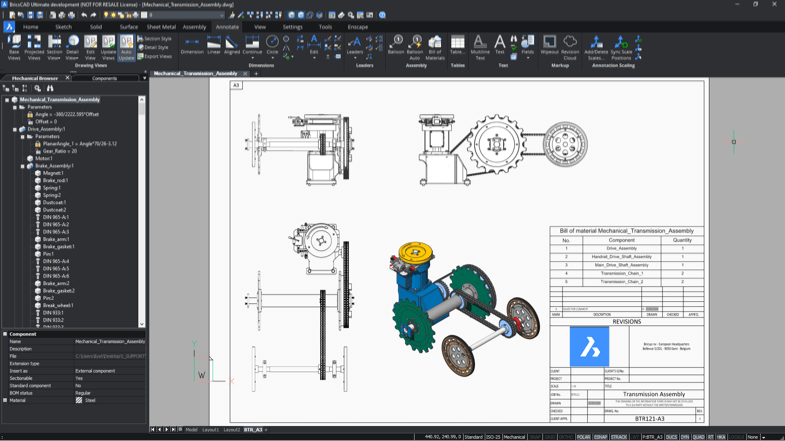Collapse the Drive_Assembly:1 tree node
Viewport: 785px width, 441px height.
click(x=15, y=129)
